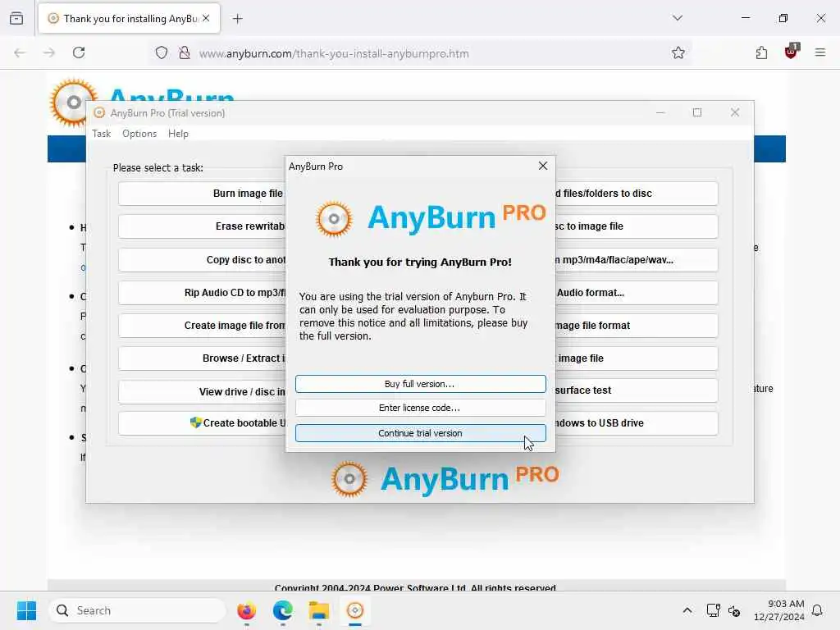The height and width of the screenshot is (630, 840).
Task: Click the browser forward arrow
Action: [49, 52]
